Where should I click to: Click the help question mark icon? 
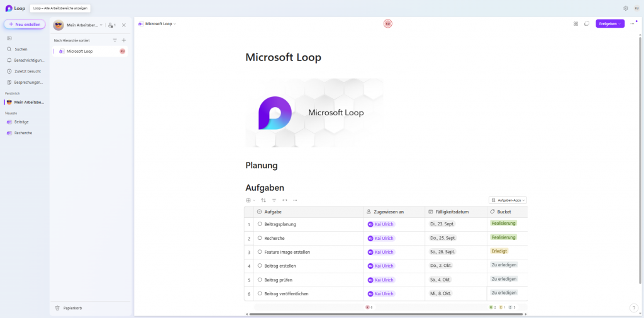coord(633,308)
